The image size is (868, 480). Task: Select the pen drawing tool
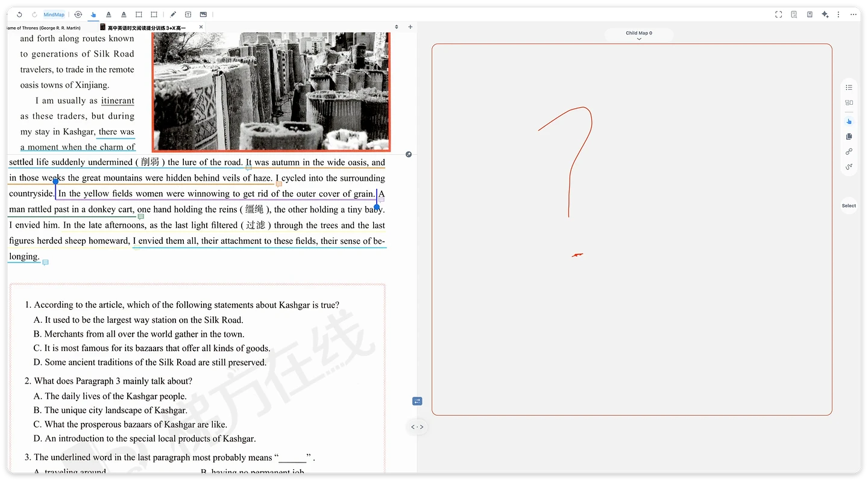173,14
